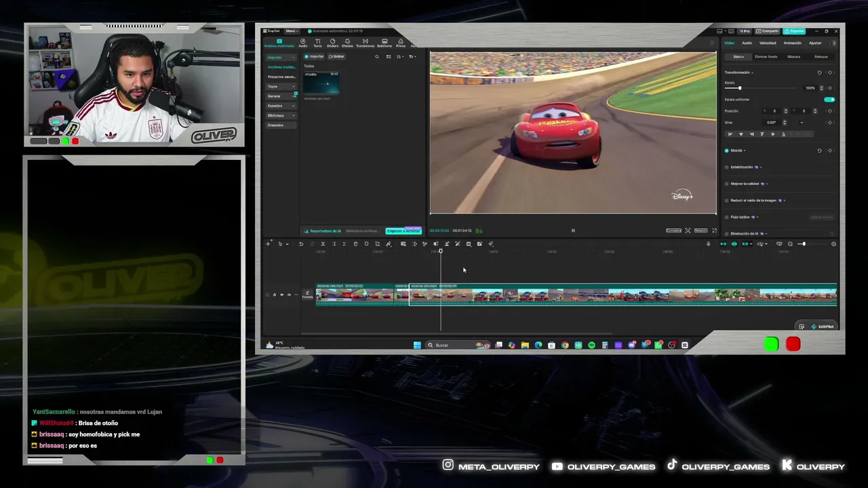
Task: Open Spotify from the taskbar
Action: pyautogui.click(x=591, y=345)
